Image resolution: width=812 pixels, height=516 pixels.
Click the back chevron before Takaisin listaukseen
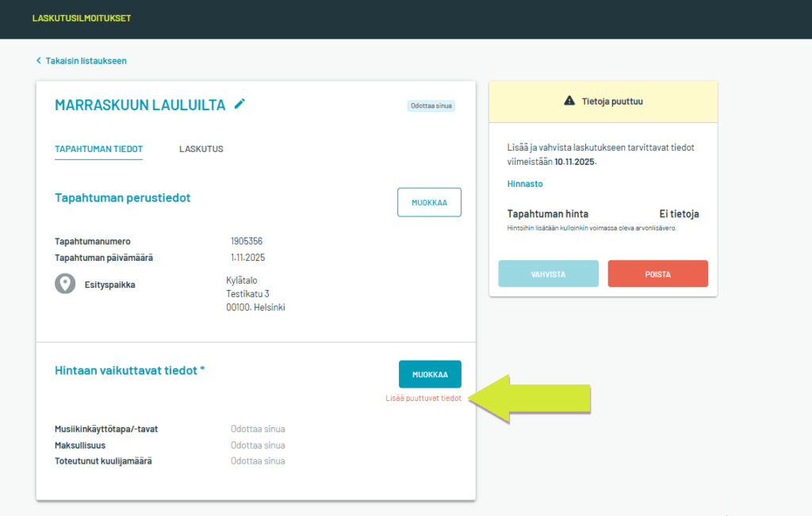(x=37, y=61)
